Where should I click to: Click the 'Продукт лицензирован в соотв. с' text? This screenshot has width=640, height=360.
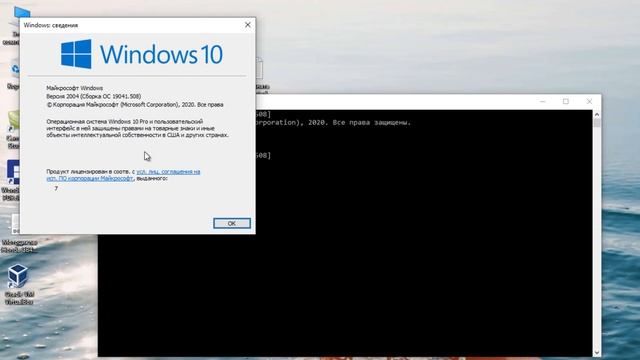(x=90, y=172)
